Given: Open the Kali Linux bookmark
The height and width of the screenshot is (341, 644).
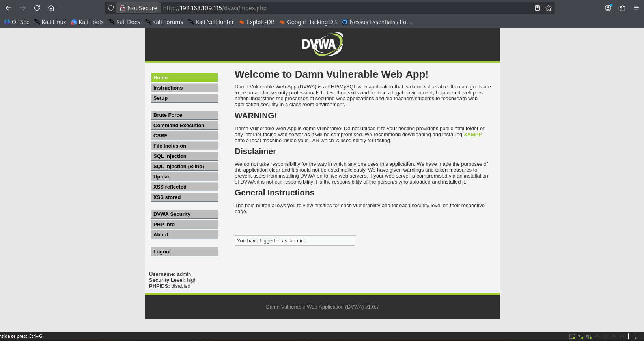Looking at the screenshot, I should [x=50, y=22].
